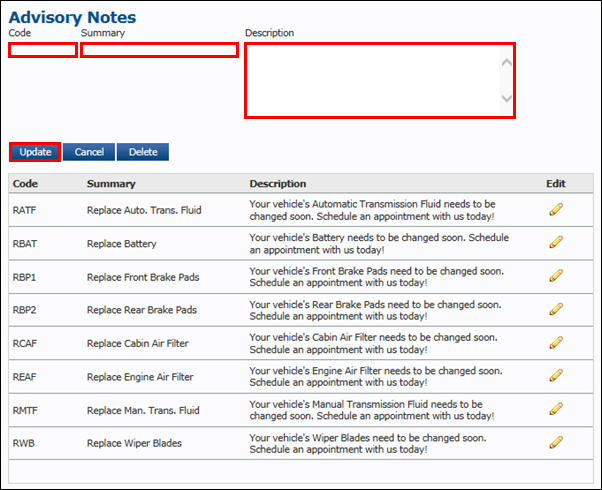Click edit pencil for REAF row
The image size is (602, 490).
556,375
